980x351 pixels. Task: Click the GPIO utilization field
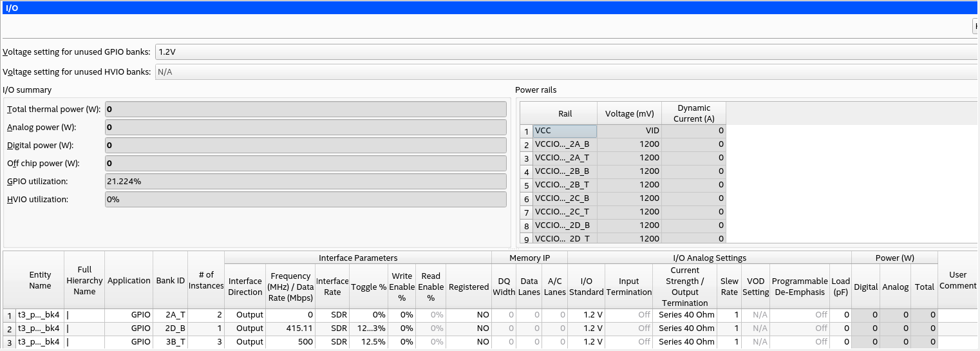click(305, 182)
